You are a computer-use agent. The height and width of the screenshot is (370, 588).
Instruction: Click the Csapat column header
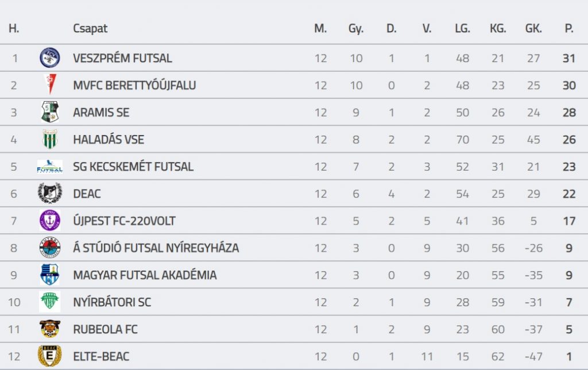pyautogui.click(x=90, y=29)
